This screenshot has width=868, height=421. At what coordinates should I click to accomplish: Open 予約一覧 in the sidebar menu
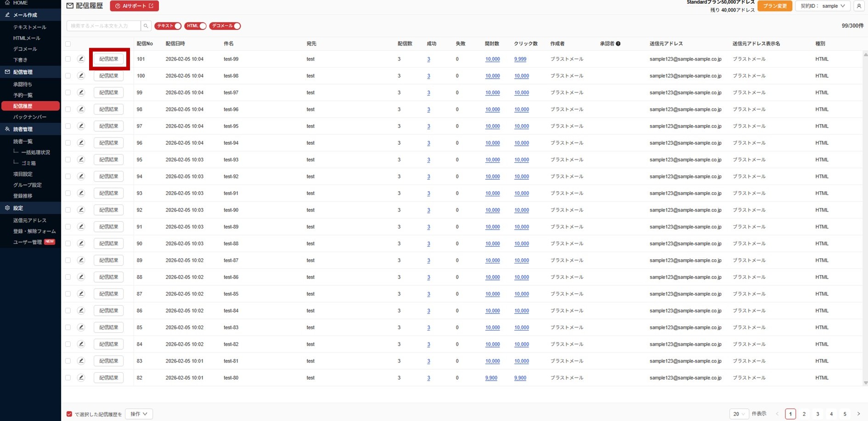[x=23, y=95]
